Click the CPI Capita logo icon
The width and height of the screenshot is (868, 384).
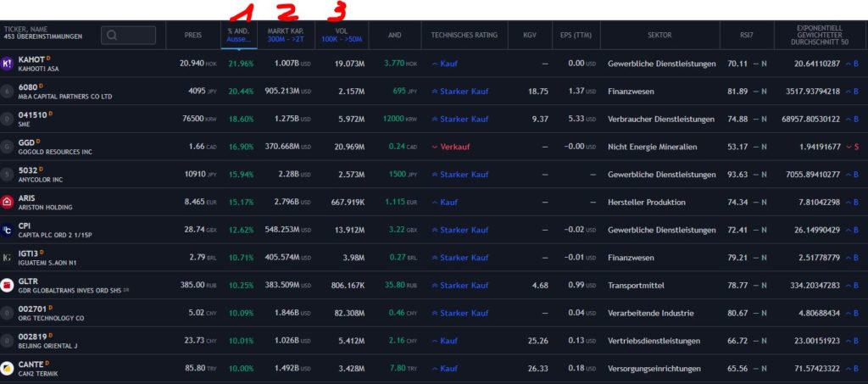7,231
